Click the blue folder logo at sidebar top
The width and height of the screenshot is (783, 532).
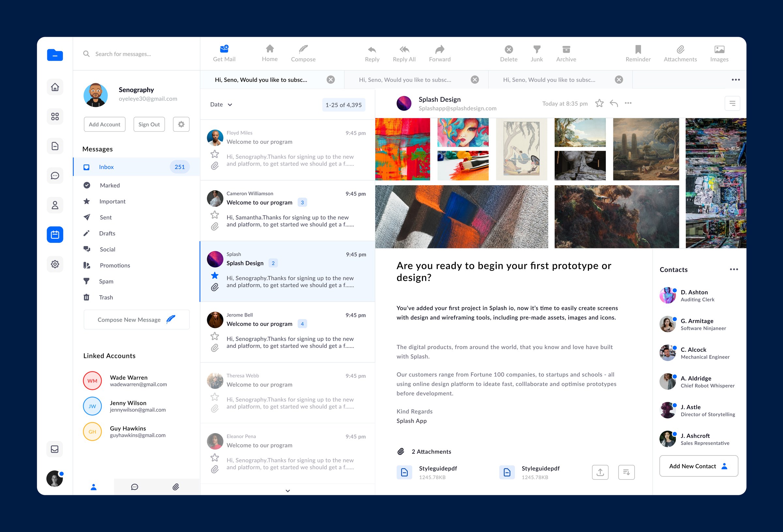click(55, 55)
